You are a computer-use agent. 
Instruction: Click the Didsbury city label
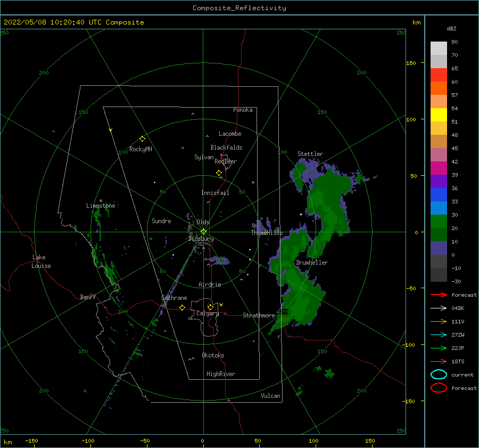(201, 239)
